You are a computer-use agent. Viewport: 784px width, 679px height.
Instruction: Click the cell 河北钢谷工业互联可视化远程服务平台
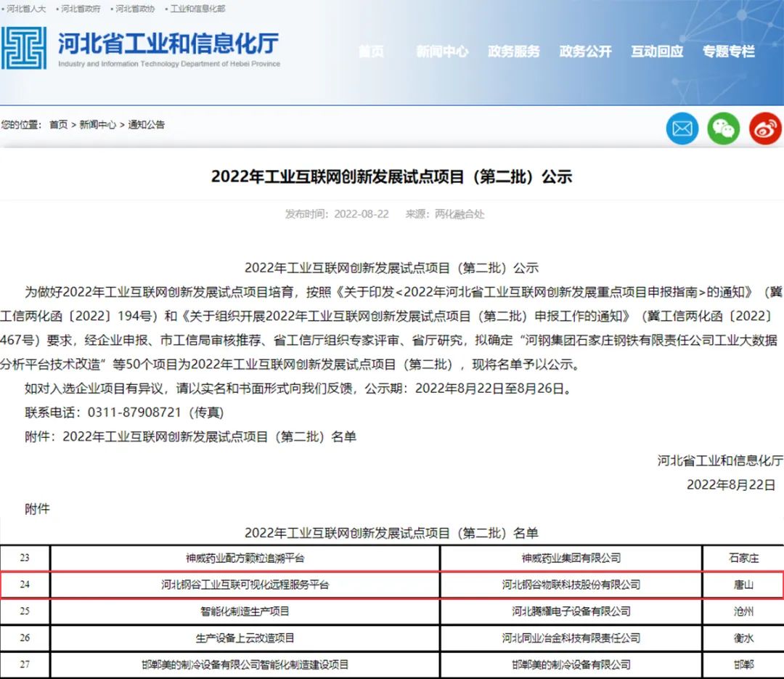click(245, 585)
